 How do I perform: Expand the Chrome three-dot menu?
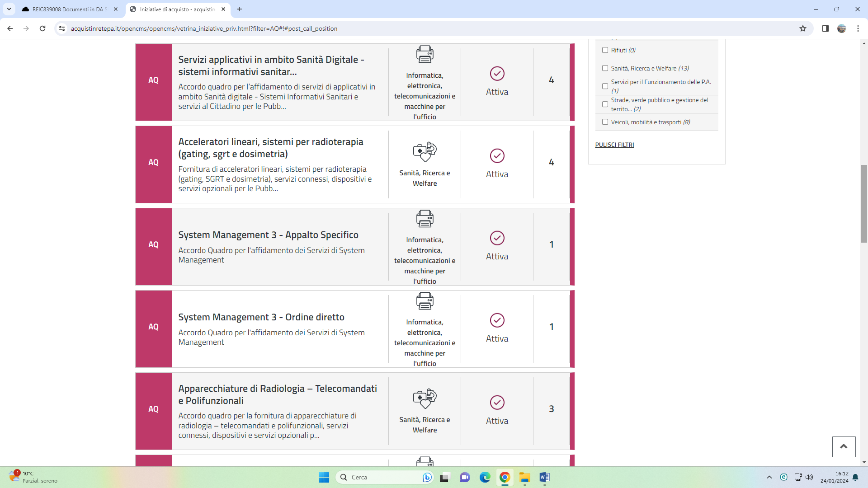(858, 28)
